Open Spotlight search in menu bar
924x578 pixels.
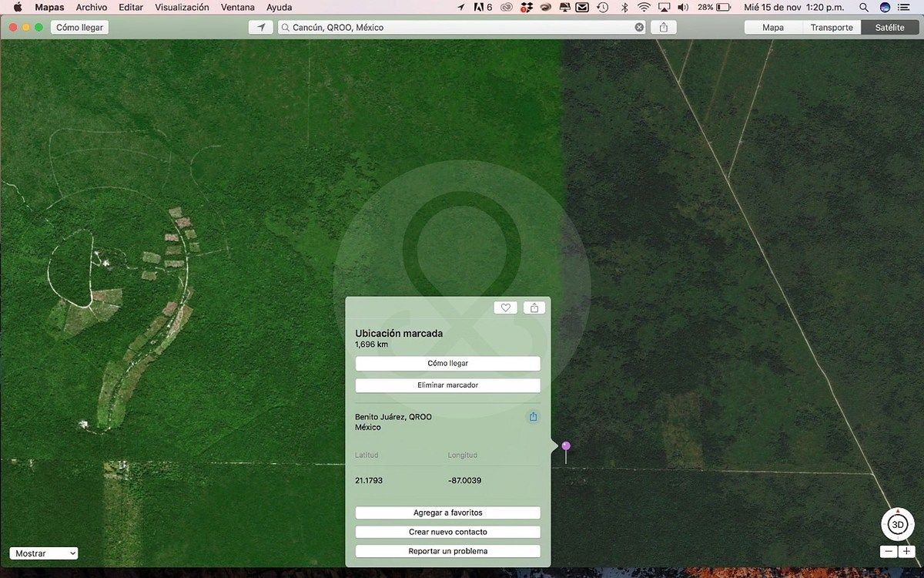[x=864, y=7]
